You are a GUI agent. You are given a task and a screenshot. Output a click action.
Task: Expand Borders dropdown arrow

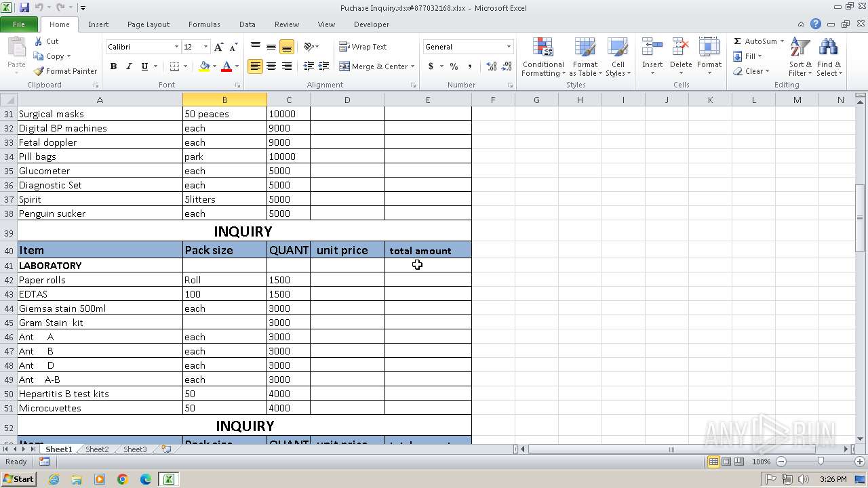point(185,66)
